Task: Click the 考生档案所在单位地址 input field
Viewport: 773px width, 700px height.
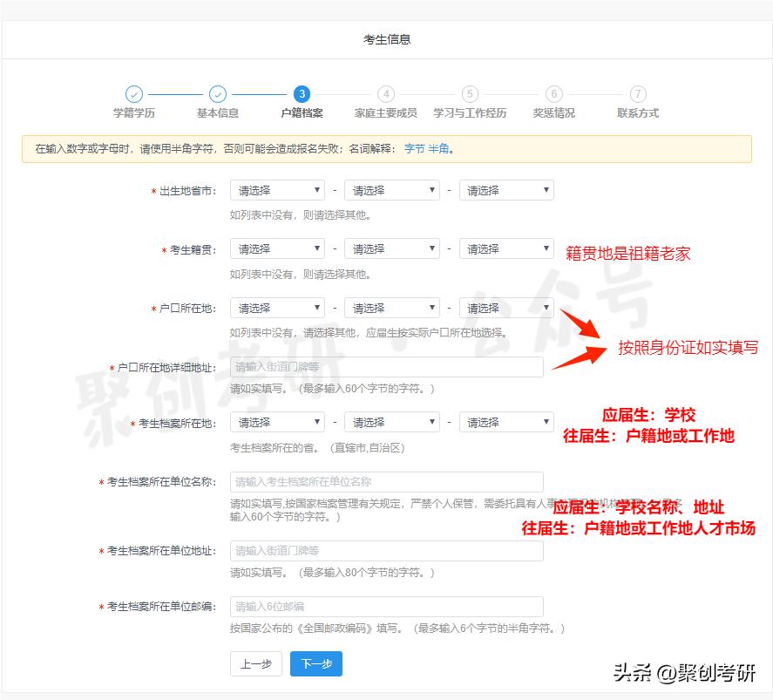Action: (386, 551)
